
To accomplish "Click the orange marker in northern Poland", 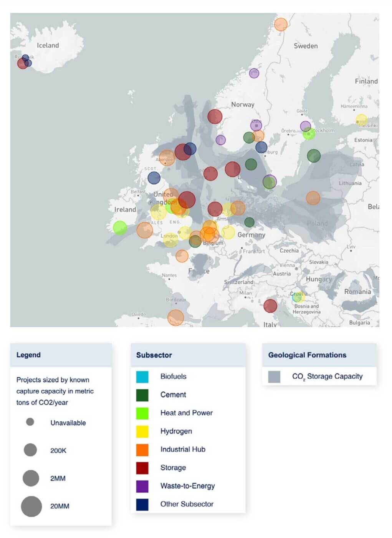I will [313, 198].
